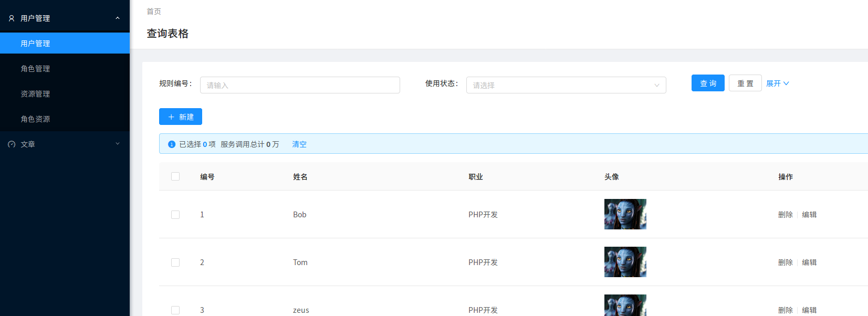
Task: Click the 头像 column header
Action: coord(612,177)
